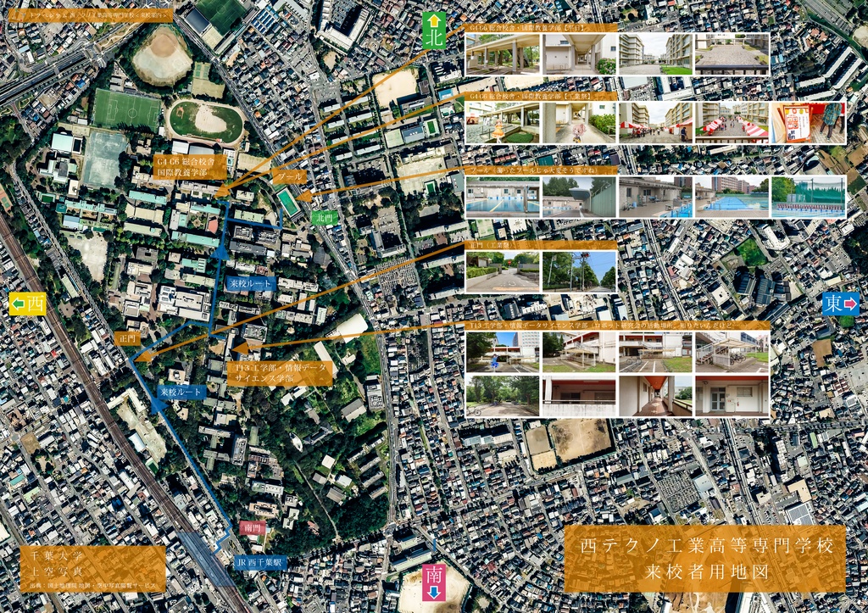Select the T13 工学部・情報データサイエンス学部 map label
Viewport: 868px width, 613px height.
(x=280, y=373)
